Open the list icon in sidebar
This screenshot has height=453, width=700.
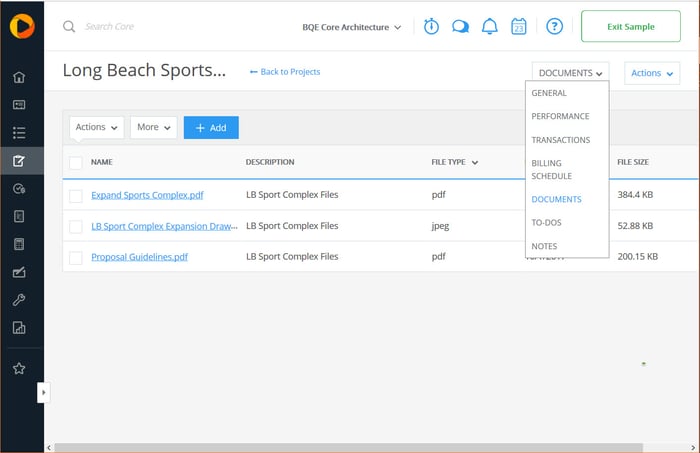pos(19,133)
